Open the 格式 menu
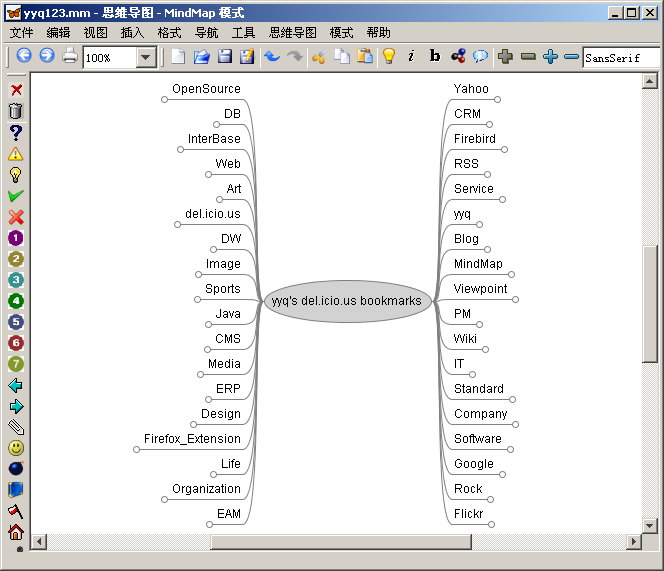This screenshot has width=664, height=571. [x=169, y=33]
